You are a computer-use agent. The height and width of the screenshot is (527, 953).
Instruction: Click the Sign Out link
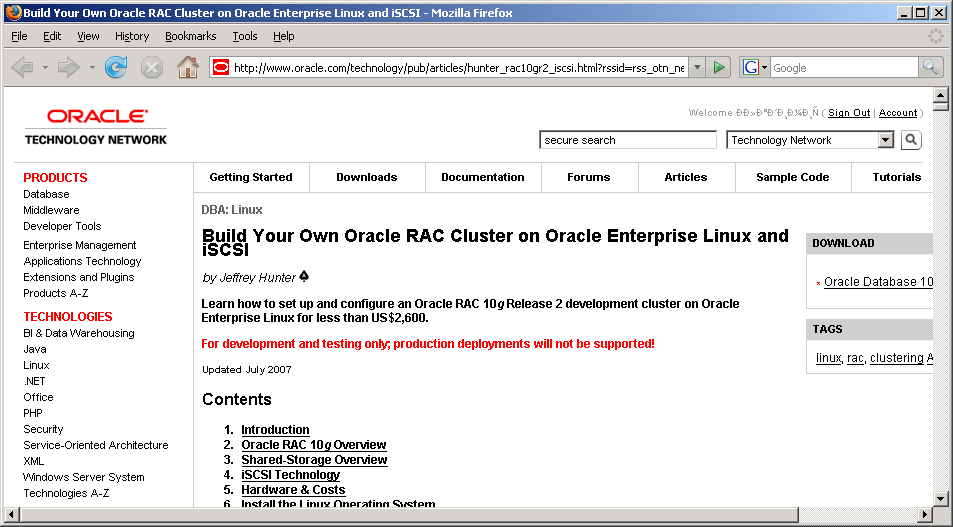pyautogui.click(x=849, y=113)
